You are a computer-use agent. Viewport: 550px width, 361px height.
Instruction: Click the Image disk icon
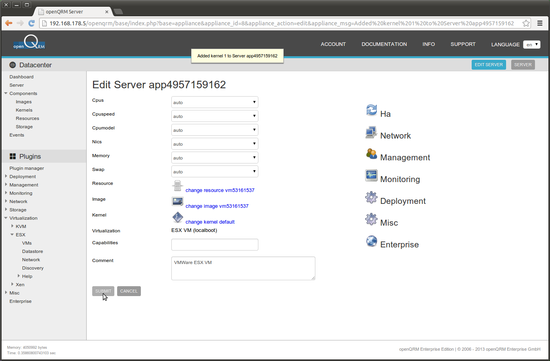tap(177, 202)
